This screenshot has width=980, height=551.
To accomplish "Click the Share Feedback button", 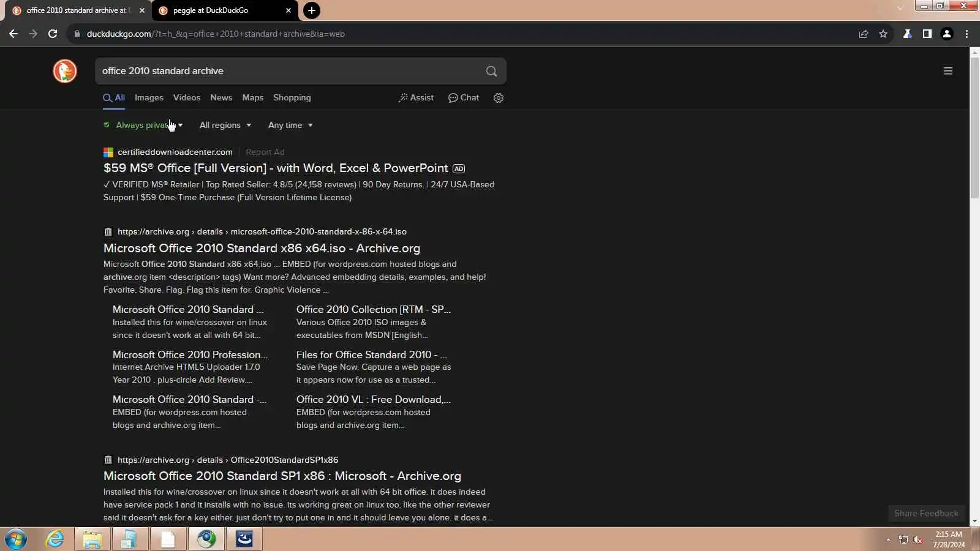I will tap(926, 514).
